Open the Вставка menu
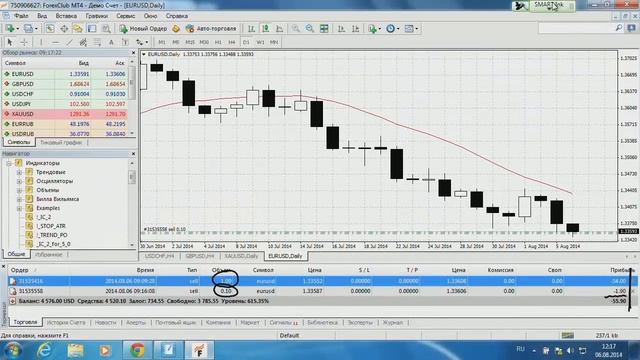 pyautogui.click(x=66, y=16)
